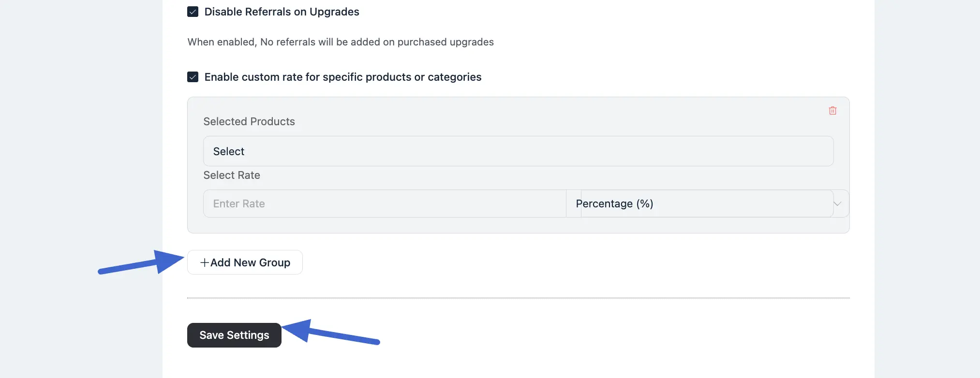The width and height of the screenshot is (980, 378).
Task: Click the chevron arrow beside Percentage (%)
Action: point(838,204)
